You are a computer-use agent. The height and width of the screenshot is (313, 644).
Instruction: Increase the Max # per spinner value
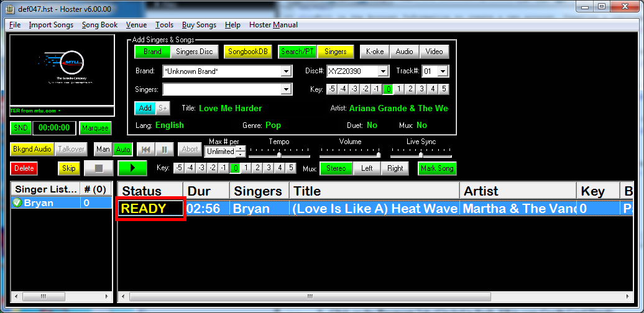point(240,149)
